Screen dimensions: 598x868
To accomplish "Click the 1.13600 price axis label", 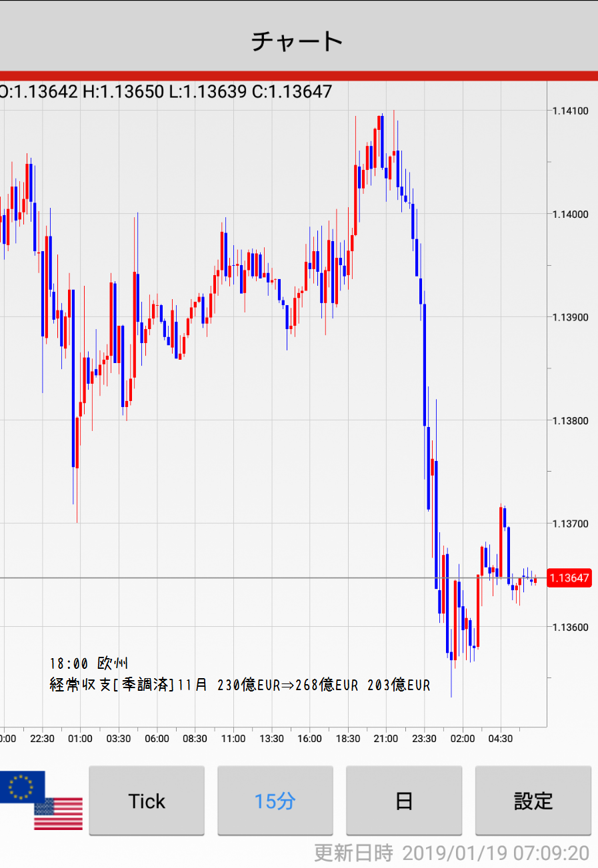I will pos(570,627).
